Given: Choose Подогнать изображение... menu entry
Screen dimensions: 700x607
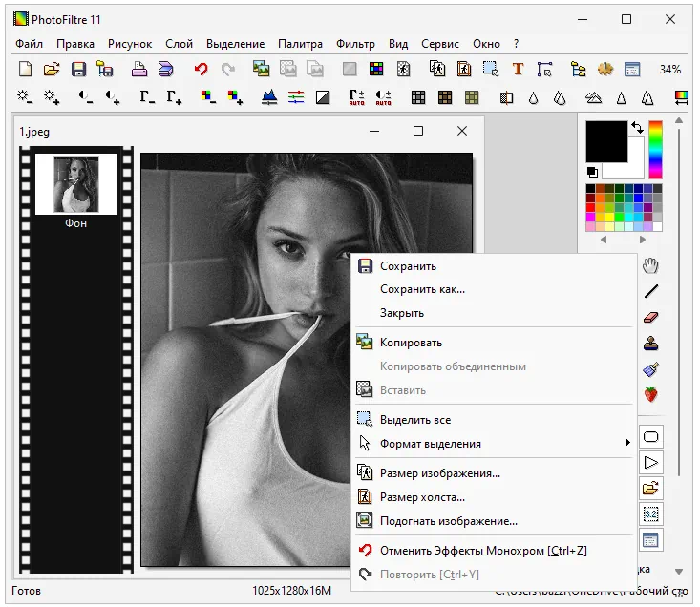Looking at the screenshot, I should [x=494, y=521].
